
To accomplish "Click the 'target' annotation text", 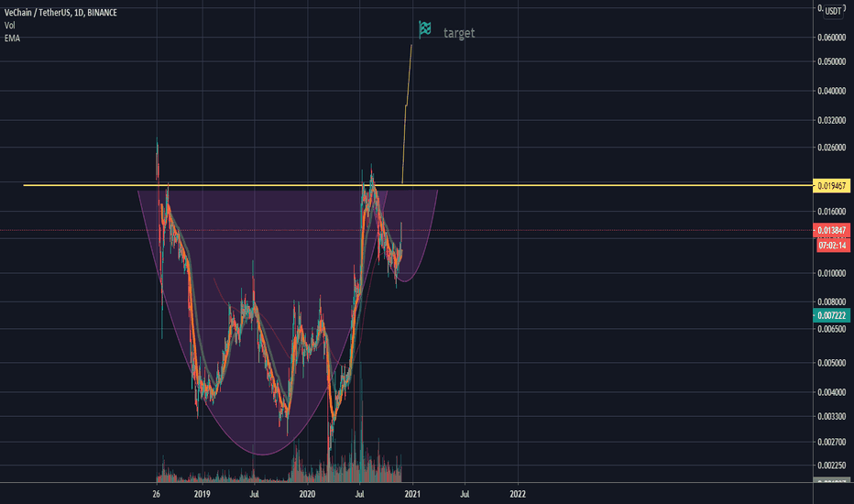I will click(459, 33).
